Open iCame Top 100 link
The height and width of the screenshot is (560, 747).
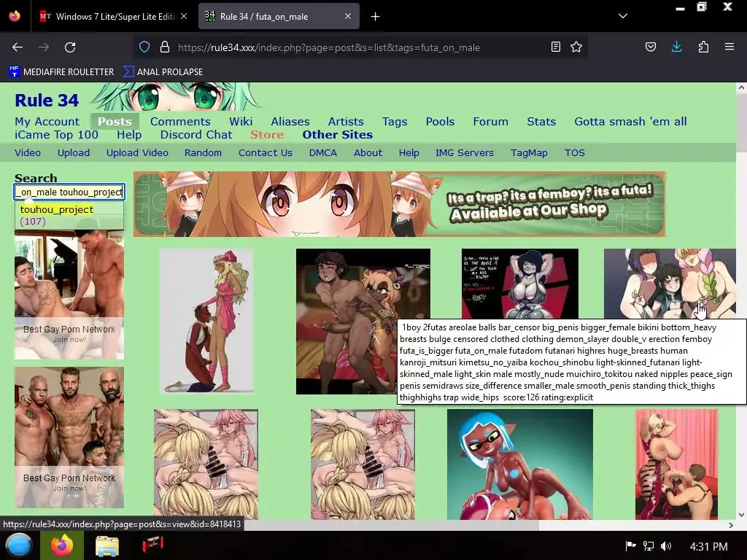tap(56, 135)
